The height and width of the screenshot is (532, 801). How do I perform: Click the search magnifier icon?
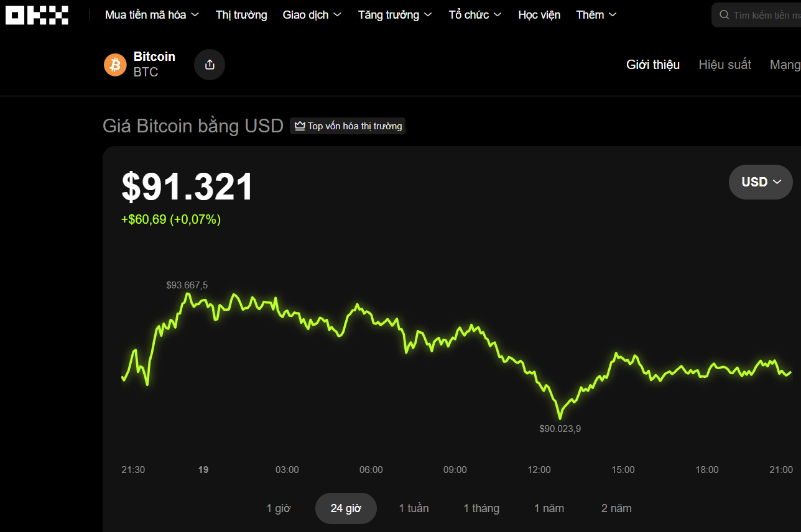click(724, 15)
